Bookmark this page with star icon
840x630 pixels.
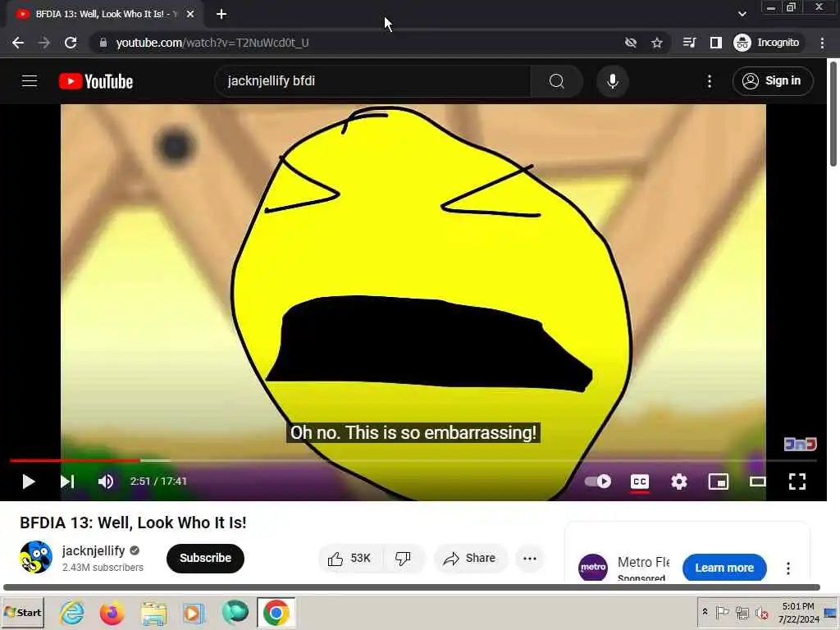click(x=657, y=43)
